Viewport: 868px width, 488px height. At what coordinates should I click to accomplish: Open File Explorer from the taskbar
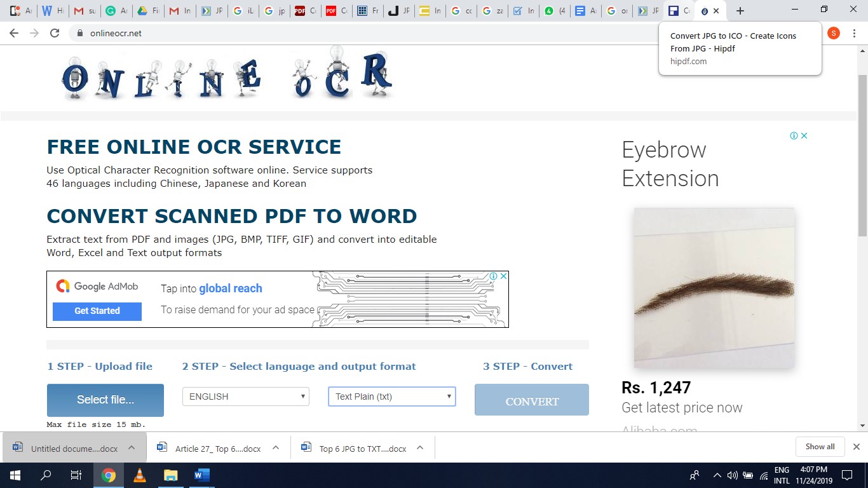[170, 475]
